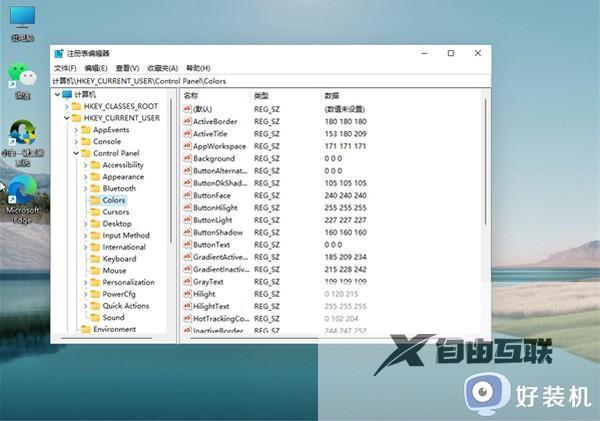The height and width of the screenshot is (421, 600).
Task: Click the computer root node icon
Action: coord(67,94)
